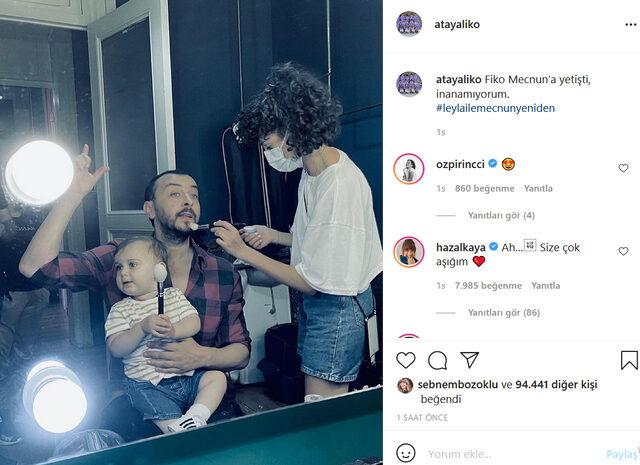Viewport: 640px width, 465px height.
Task: Like the post with heart icon
Action: pyautogui.click(x=406, y=360)
